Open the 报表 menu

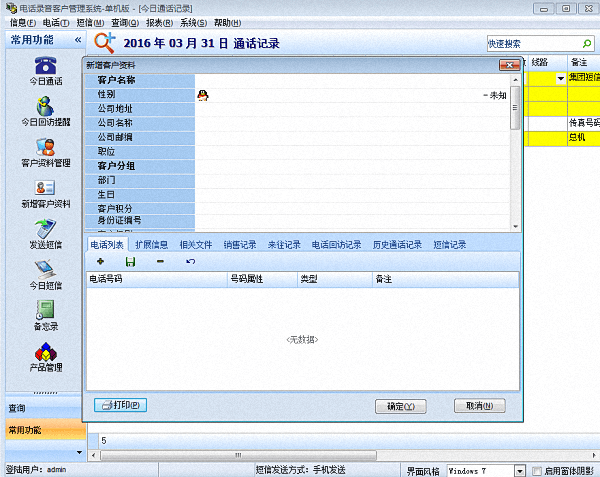point(159,22)
